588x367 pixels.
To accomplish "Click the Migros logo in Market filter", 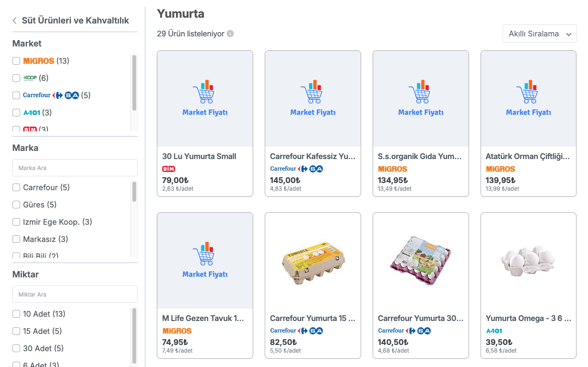I will [x=38, y=61].
